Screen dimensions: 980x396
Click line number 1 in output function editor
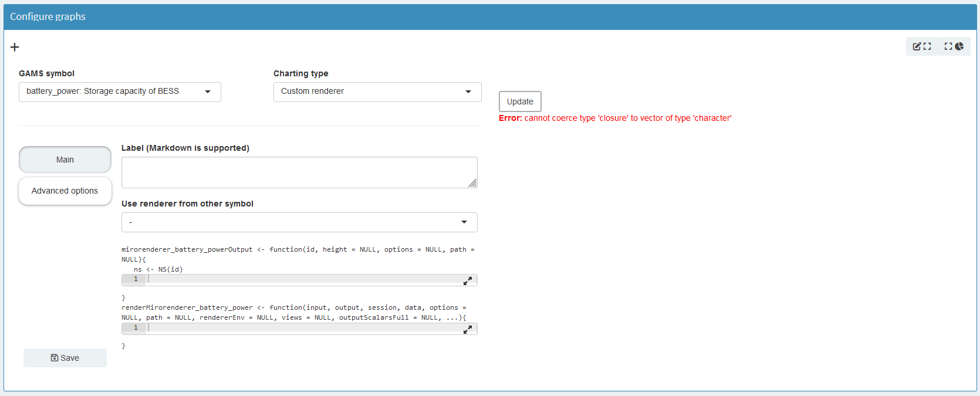coord(136,279)
